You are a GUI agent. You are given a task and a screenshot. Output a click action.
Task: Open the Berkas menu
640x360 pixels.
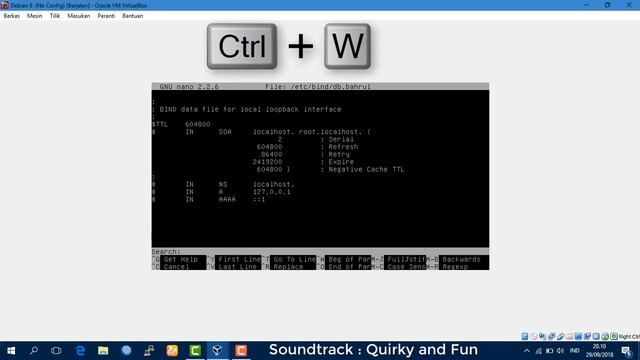11,16
